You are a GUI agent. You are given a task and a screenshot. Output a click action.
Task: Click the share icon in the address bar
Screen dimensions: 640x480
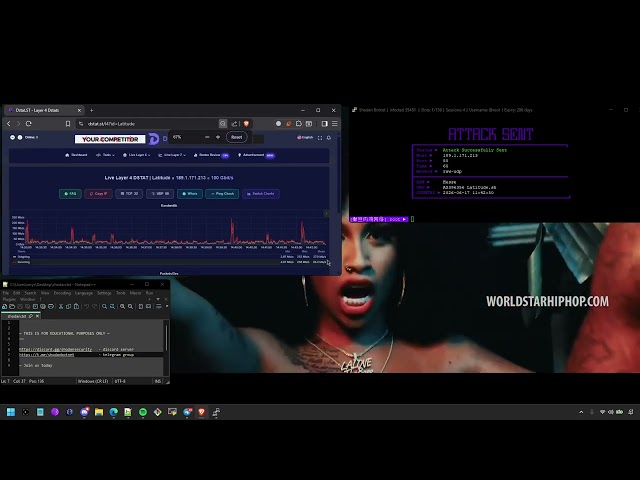coord(234,124)
